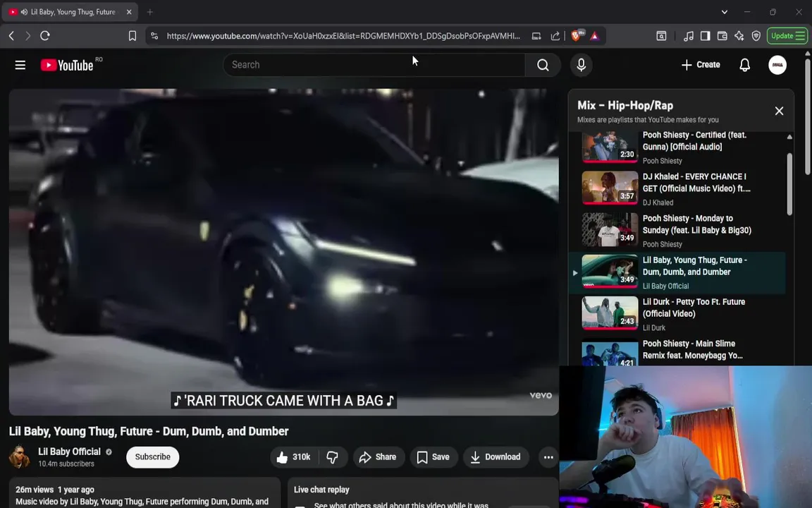Click the search magnifier button
Viewport: 812px width, 508px height.
(543, 65)
